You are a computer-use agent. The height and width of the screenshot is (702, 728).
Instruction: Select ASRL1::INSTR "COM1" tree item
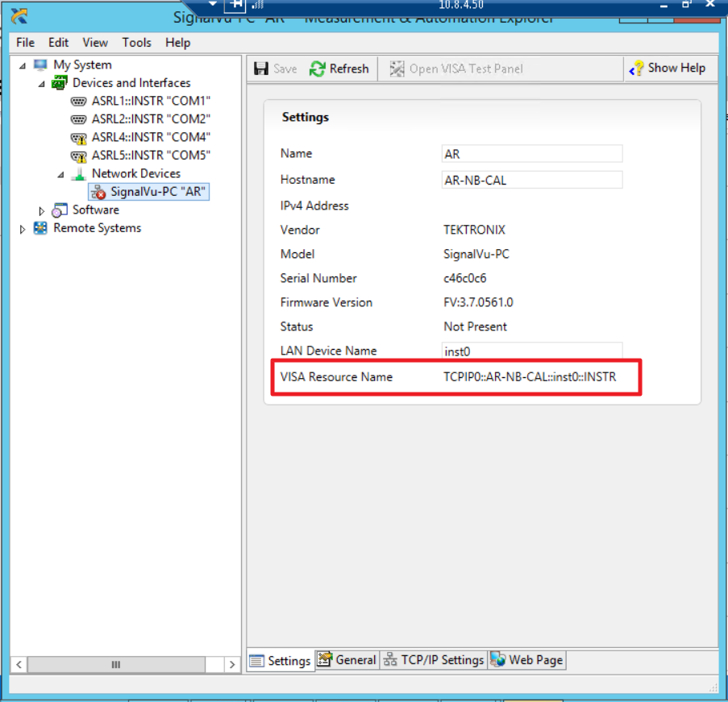(x=151, y=102)
